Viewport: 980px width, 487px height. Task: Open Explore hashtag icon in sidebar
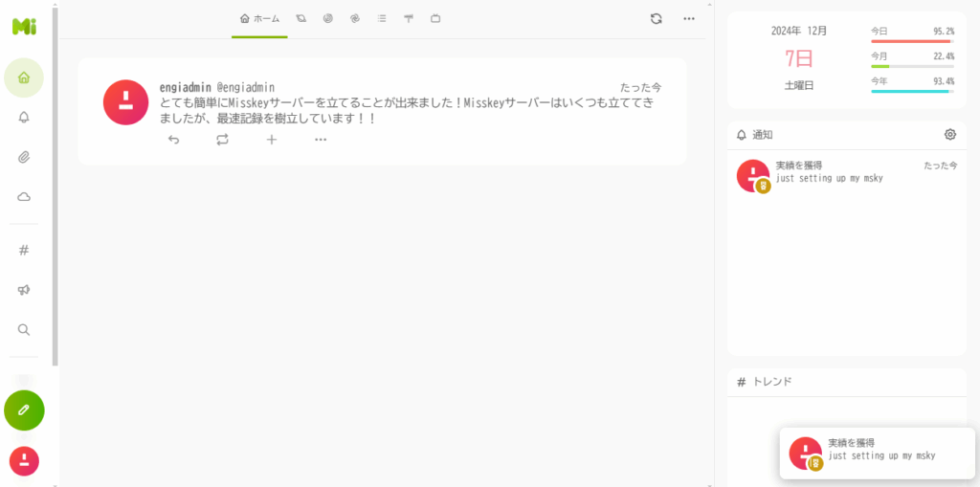pyautogui.click(x=24, y=250)
